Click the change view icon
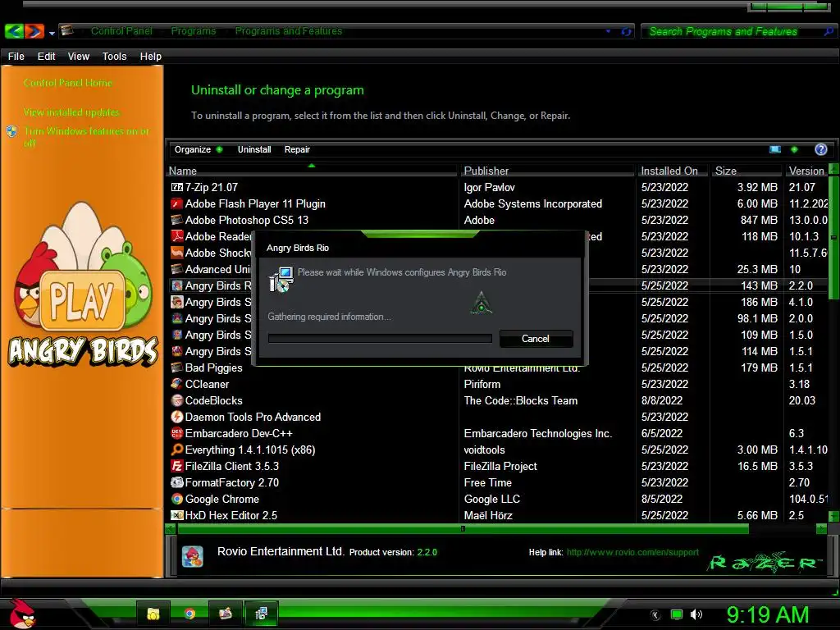 tap(774, 149)
